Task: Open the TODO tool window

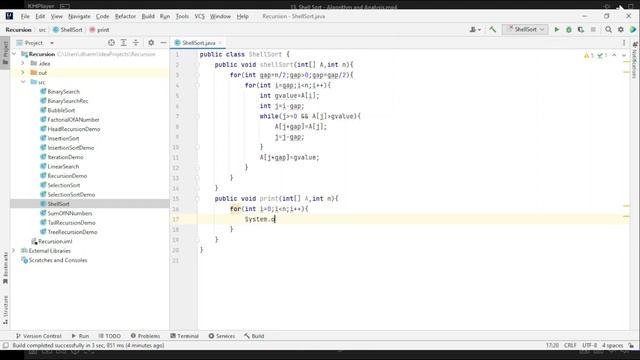Action: click(x=109, y=336)
